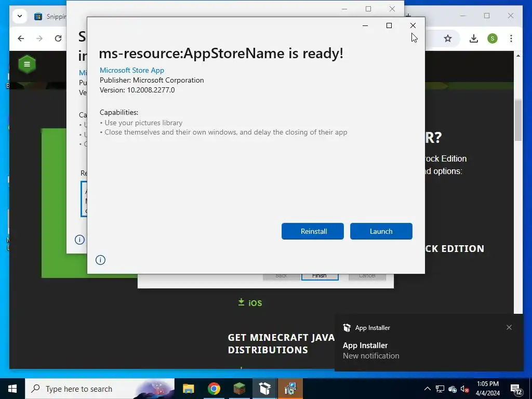532x399 pixels.
Task: Select 'Use your pictures library' capability
Action: [143, 123]
